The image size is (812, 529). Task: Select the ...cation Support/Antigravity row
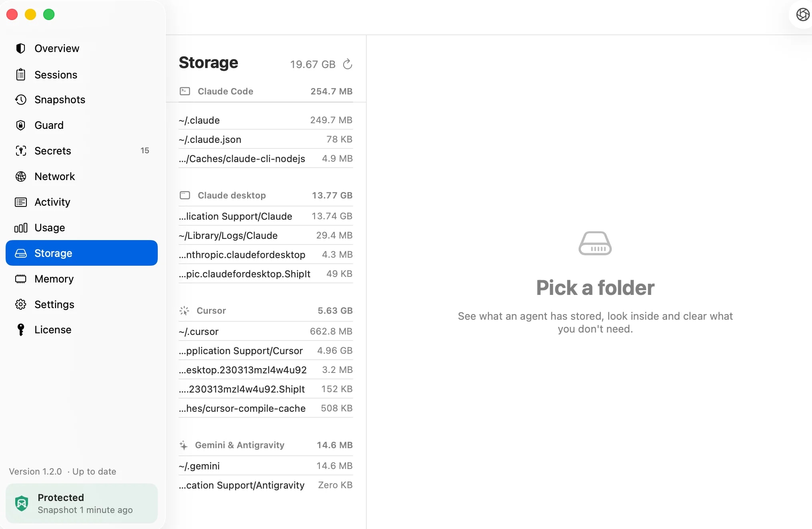[265, 485]
